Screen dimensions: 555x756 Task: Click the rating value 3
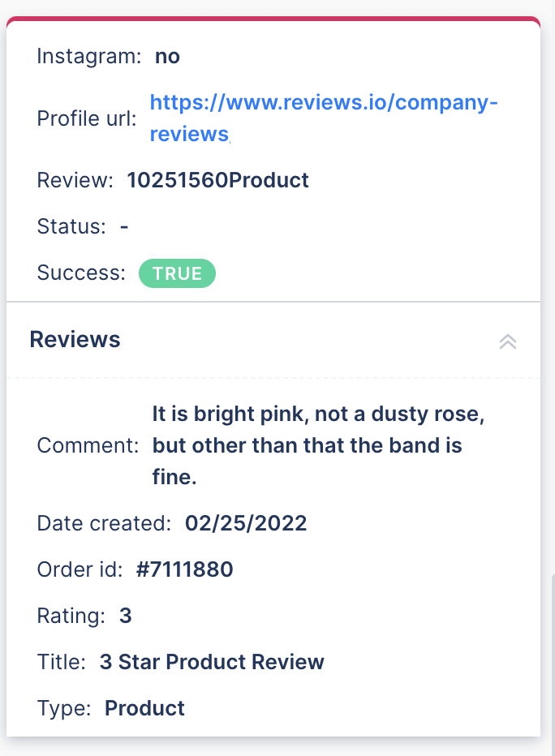(x=126, y=616)
